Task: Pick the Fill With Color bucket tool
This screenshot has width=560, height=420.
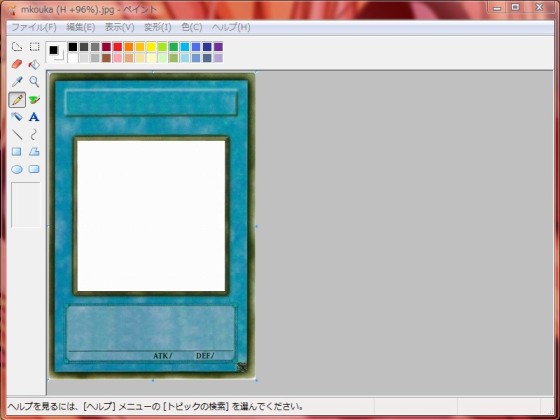Action: (x=34, y=64)
